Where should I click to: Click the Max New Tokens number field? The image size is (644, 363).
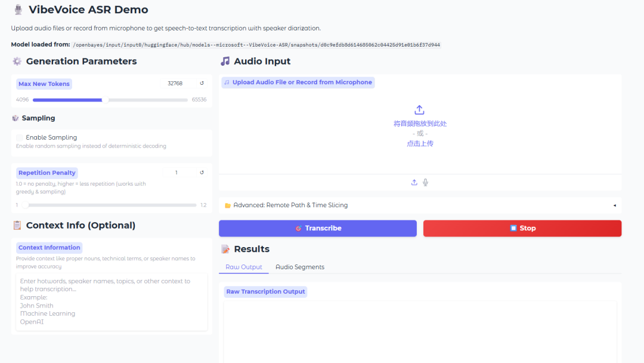175,84
